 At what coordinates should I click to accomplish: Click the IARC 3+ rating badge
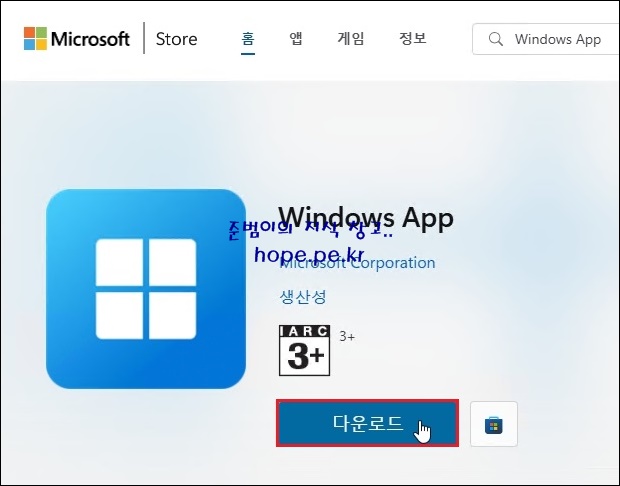click(304, 350)
